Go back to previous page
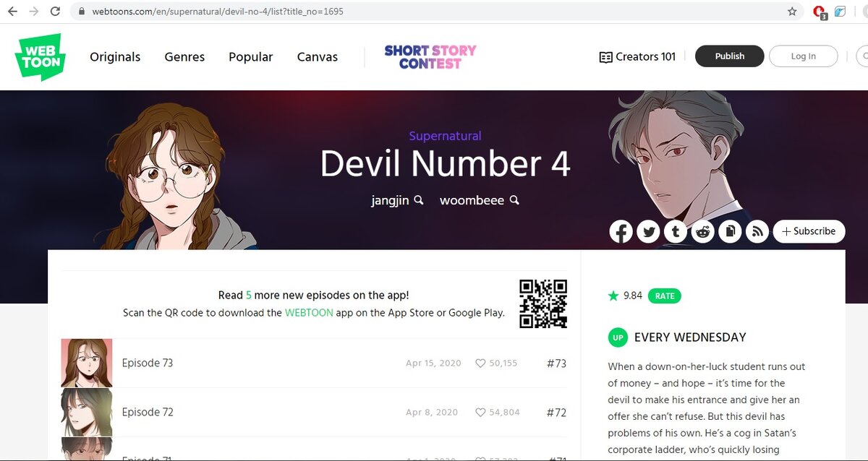This screenshot has height=461, width=868. tap(12, 12)
